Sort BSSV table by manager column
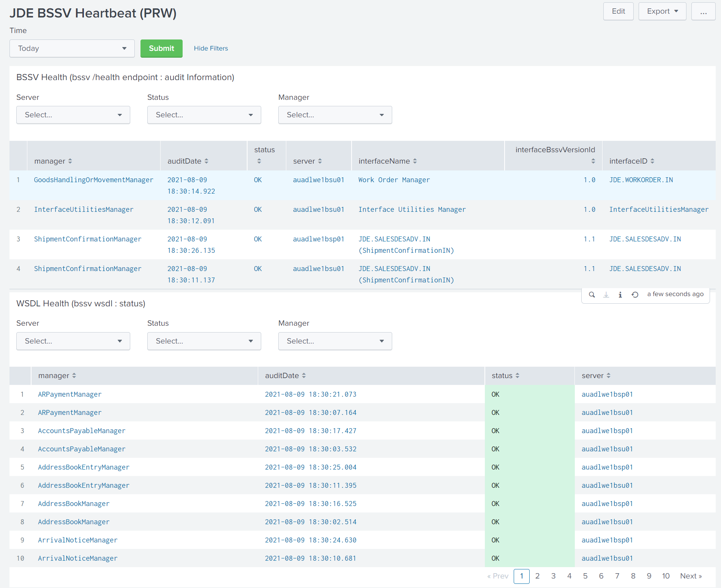The height and width of the screenshot is (588, 721). [53, 161]
